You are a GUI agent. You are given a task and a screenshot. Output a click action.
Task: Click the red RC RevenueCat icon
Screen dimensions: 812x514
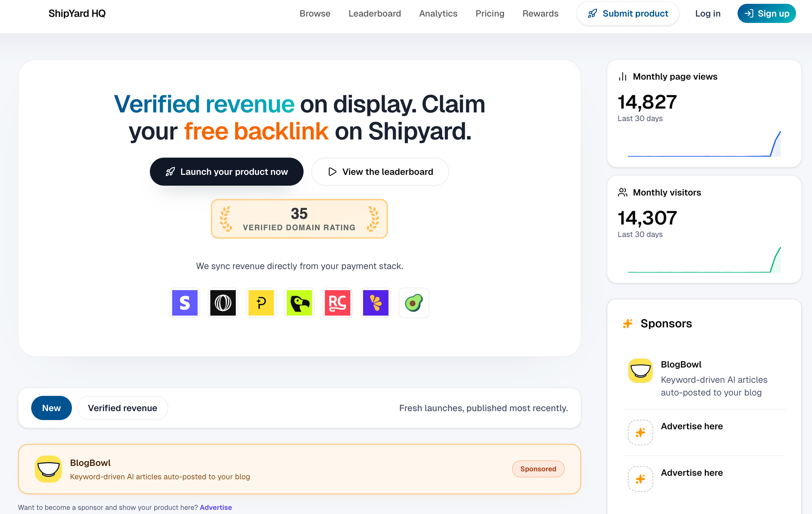(337, 303)
